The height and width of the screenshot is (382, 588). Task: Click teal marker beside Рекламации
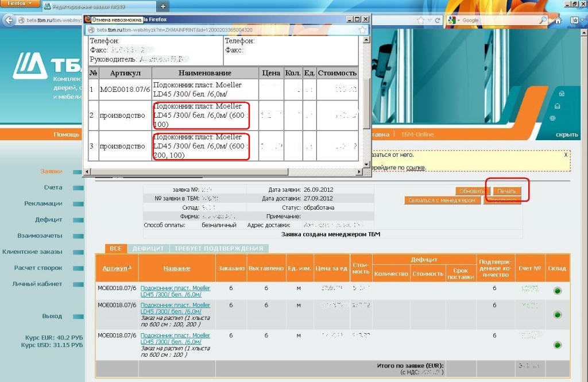click(78, 204)
